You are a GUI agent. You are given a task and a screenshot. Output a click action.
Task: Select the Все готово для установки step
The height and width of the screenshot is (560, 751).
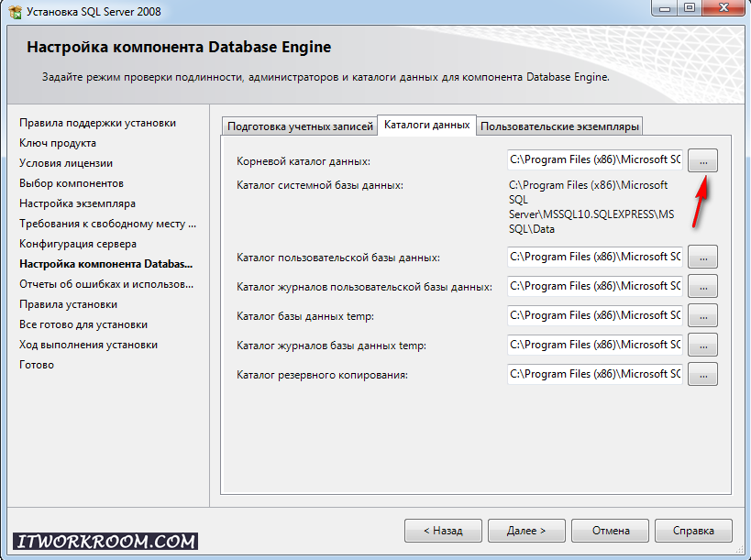point(83,324)
